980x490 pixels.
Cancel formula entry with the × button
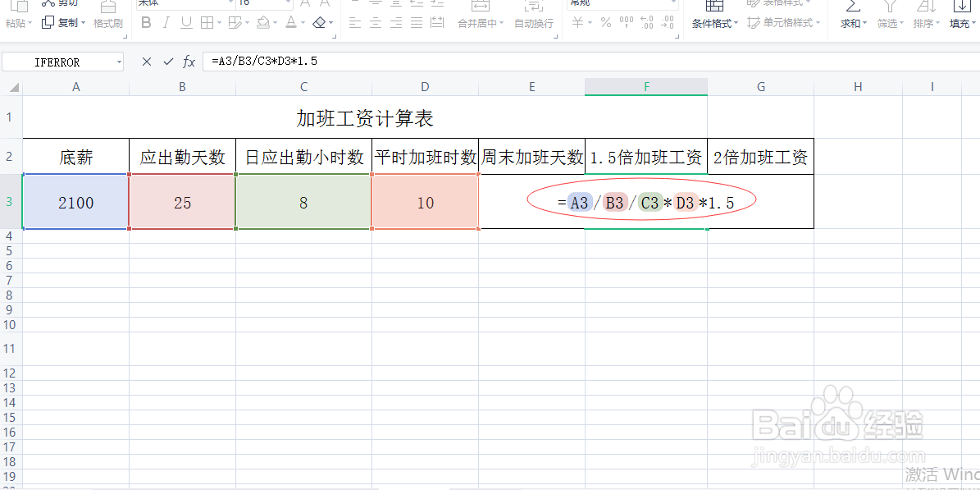point(145,61)
